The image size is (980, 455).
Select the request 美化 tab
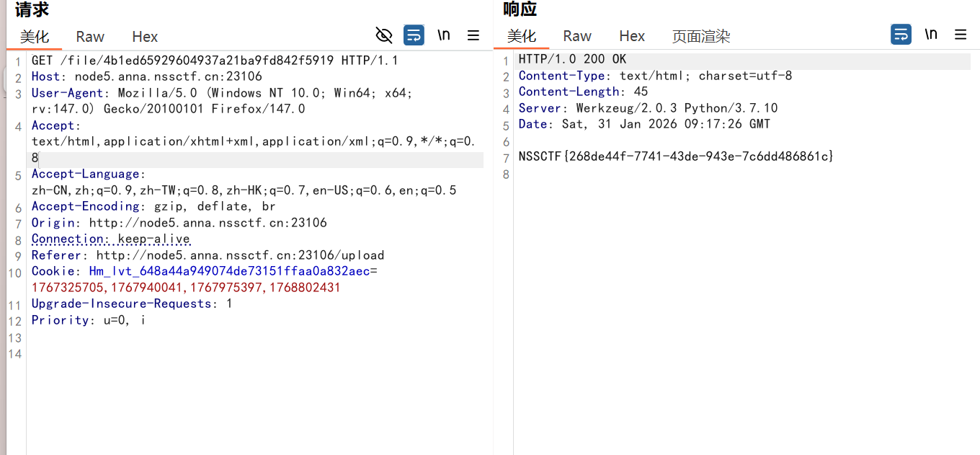35,37
